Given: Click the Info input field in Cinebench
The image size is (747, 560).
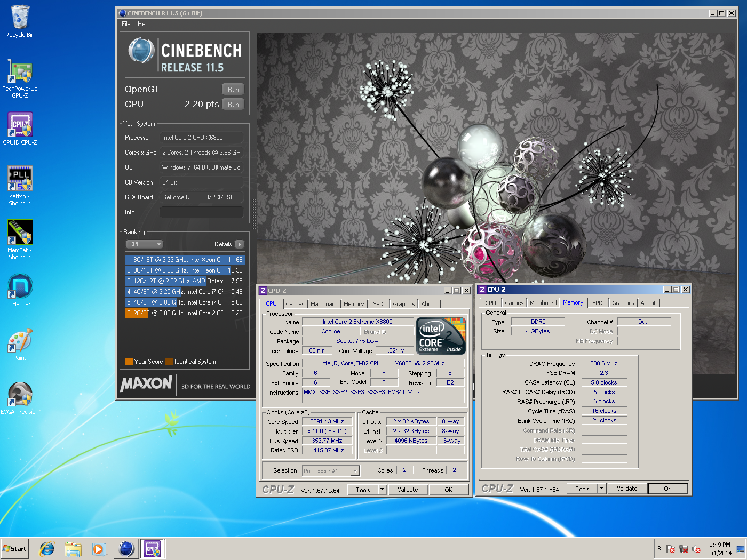Looking at the screenshot, I should pyautogui.click(x=202, y=212).
